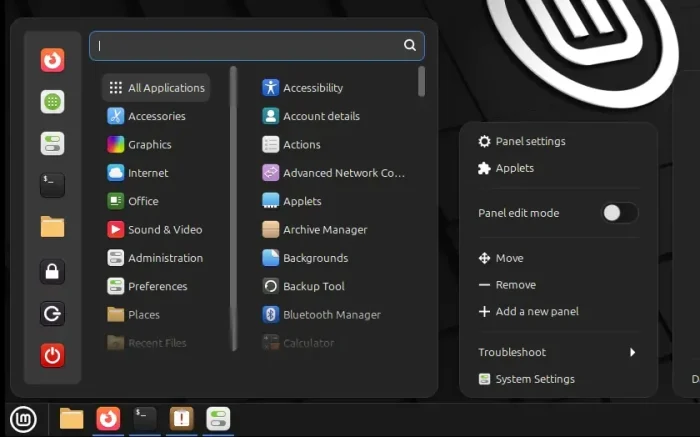The image size is (700, 437).
Task: Click the log out icon in sidebar
Action: click(x=53, y=313)
